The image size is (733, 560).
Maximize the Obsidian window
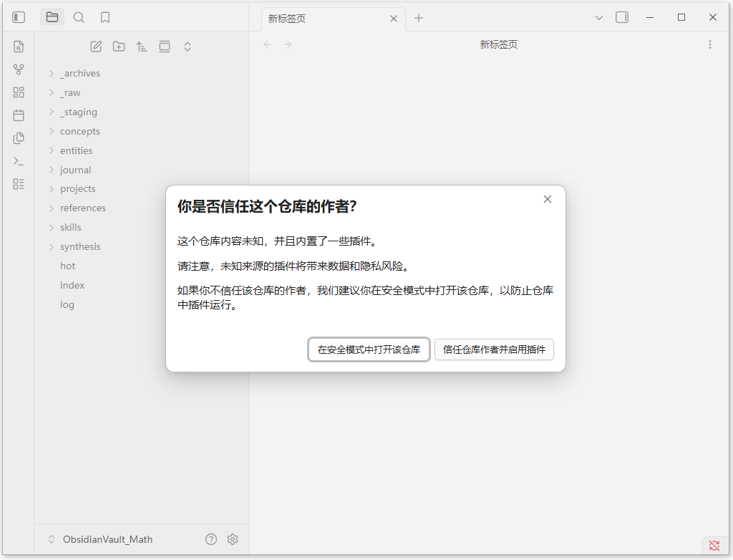coord(681,18)
